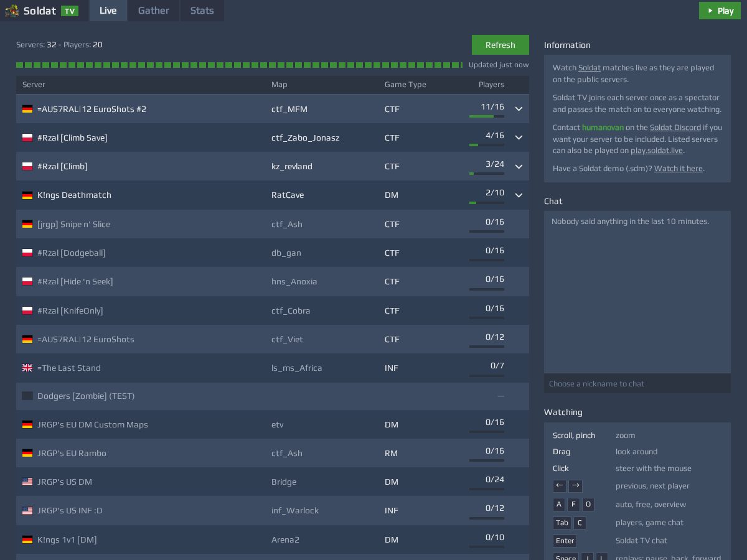Click German flag beside K!ngs Deathmatch
Viewport: 747px width, 560px height.
click(27, 195)
